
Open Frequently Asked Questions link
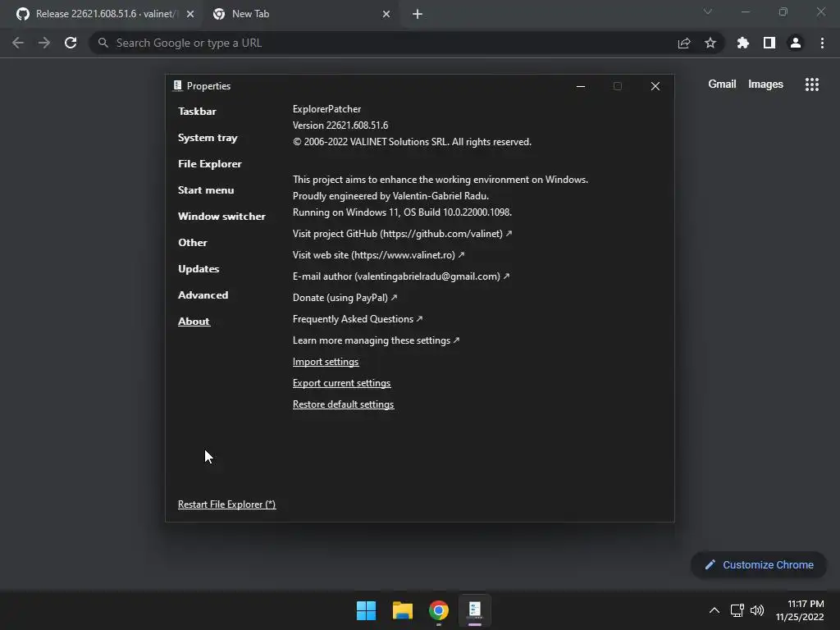coord(358,319)
